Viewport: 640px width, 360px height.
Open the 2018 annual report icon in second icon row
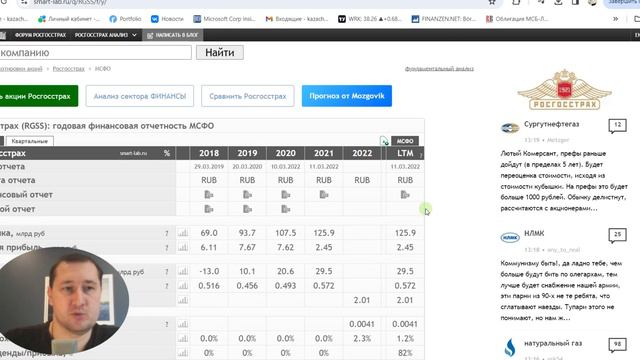coord(209,209)
